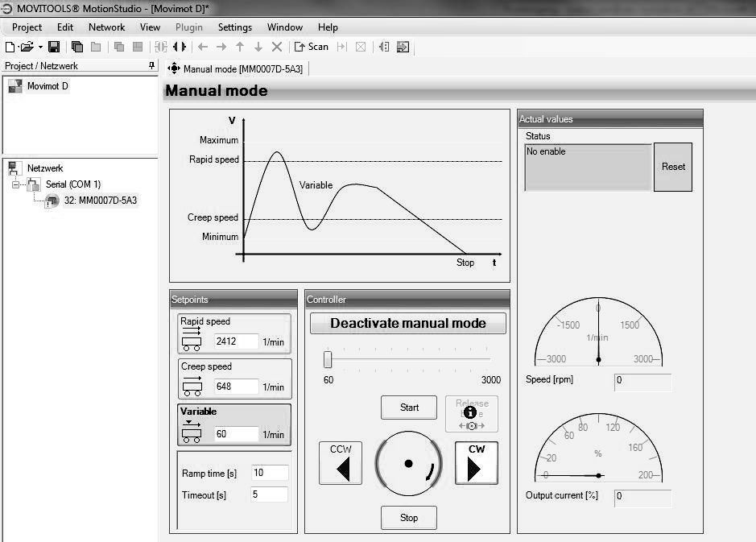Click the rotation indicator circle
Image resolution: width=756 pixels, height=542 pixels.
point(408,463)
